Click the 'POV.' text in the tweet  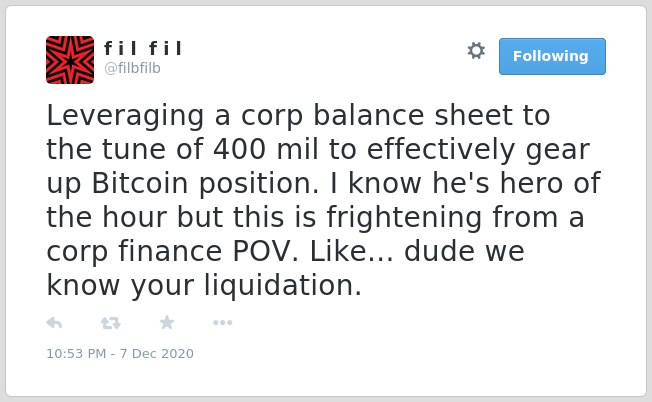(265, 251)
